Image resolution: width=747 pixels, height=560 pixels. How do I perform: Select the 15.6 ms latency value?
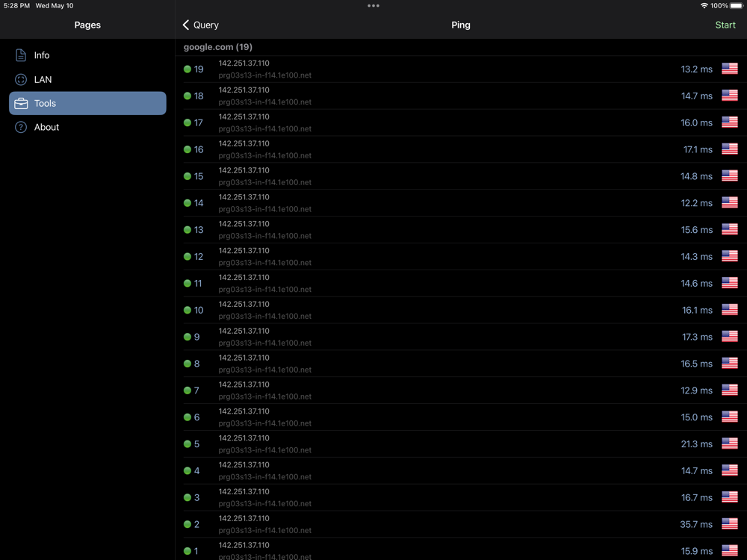[696, 229]
